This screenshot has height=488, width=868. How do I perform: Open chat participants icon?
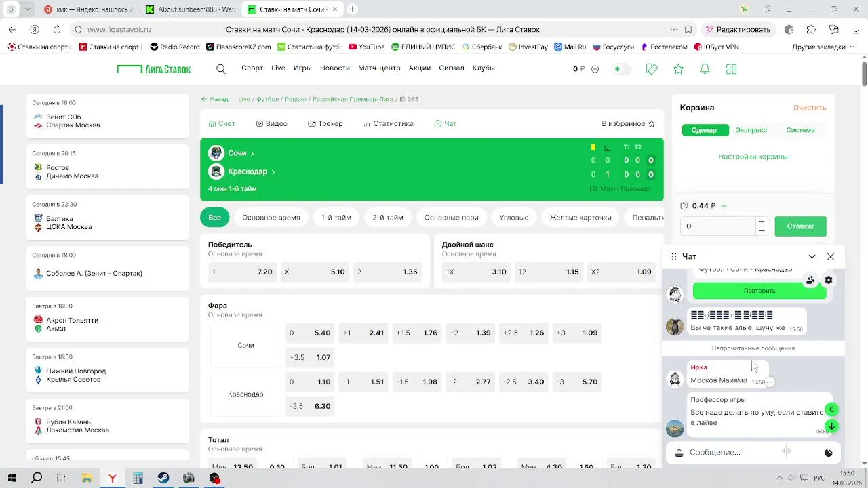810,280
